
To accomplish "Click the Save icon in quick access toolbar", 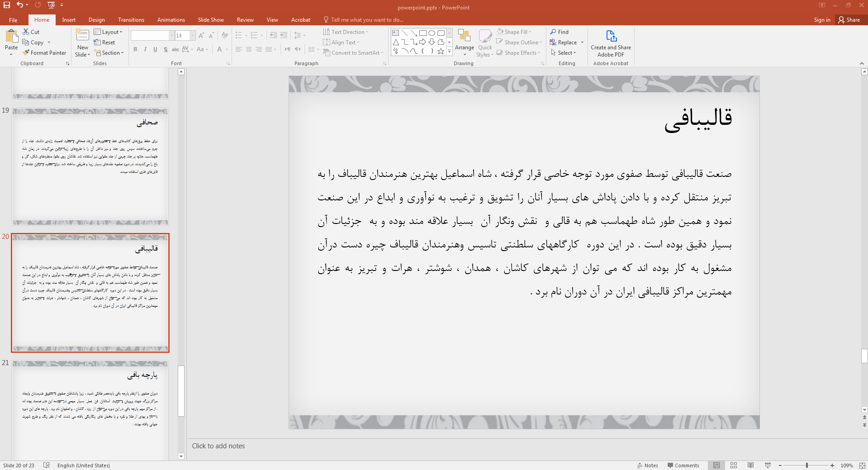I will click(x=7, y=5).
